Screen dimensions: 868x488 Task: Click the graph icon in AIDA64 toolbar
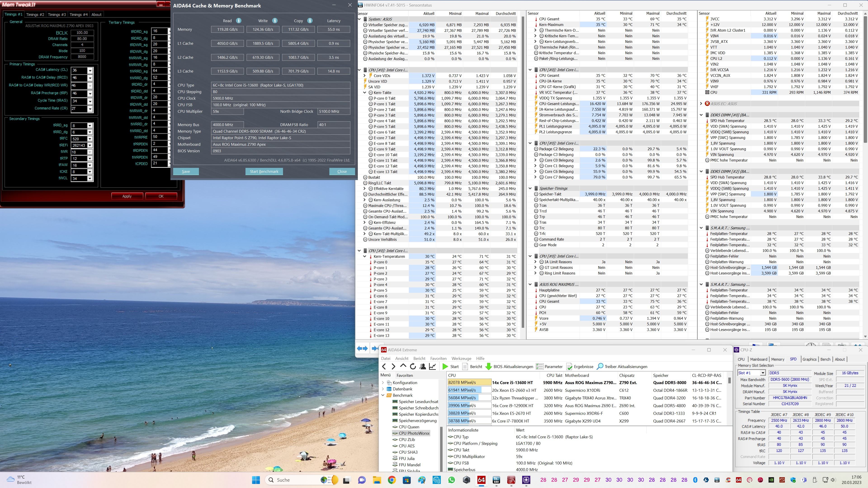coord(433,366)
